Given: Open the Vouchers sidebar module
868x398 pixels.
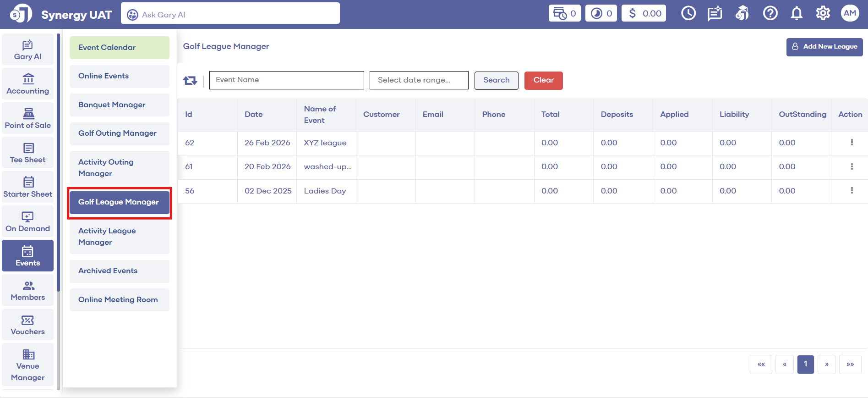Looking at the screenshot, I should (x=28, y=325).
